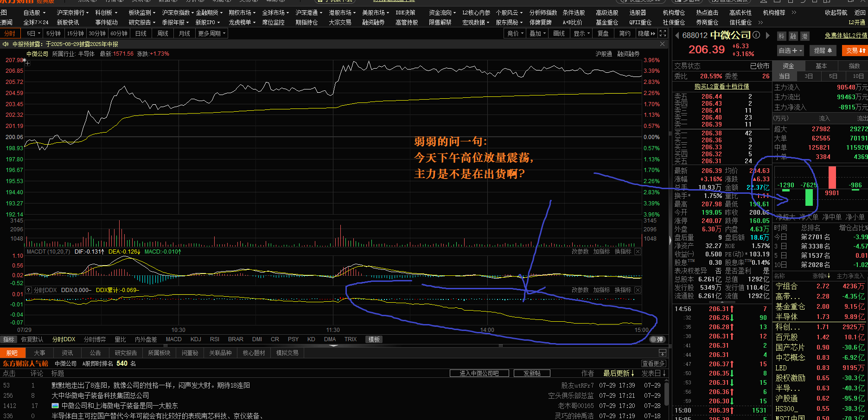The image size is (868, 420).
Task: Select 3日 capital flow period
Action: coord(809,76)
